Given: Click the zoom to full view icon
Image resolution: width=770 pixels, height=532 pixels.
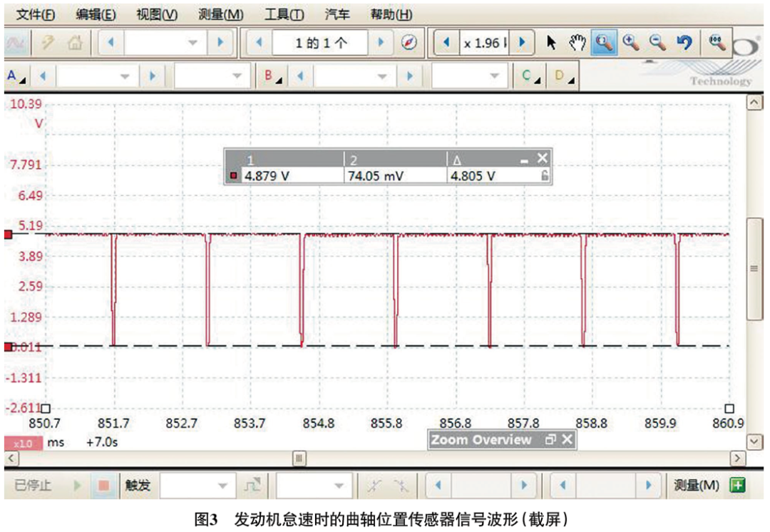Looking at the screenshot, I should click(x=717, y=43).
